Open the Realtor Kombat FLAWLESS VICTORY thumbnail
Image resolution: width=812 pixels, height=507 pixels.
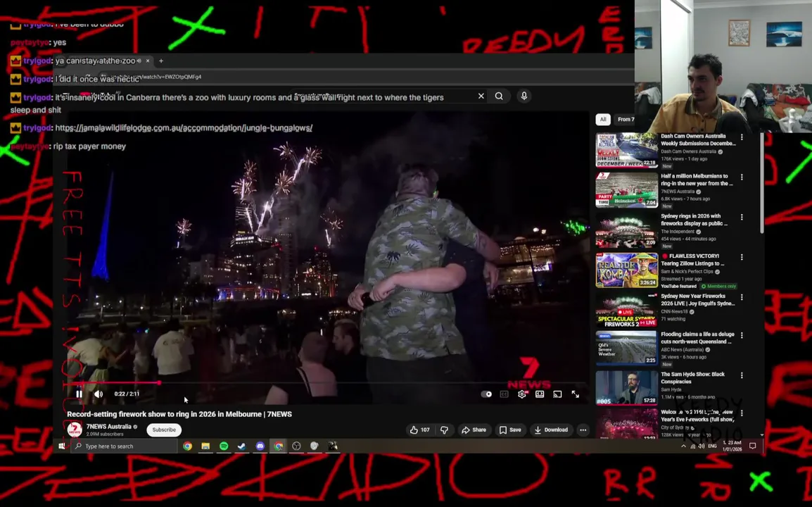pyautogui.click(x=627, y=270)
